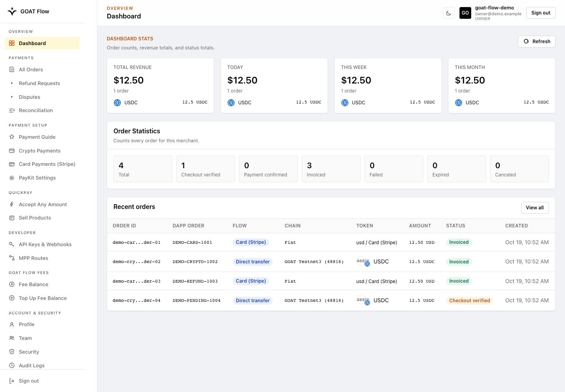Open Profile page from sidebar
This screenshot has width=565, height=392.
click(x=27, y=324)
